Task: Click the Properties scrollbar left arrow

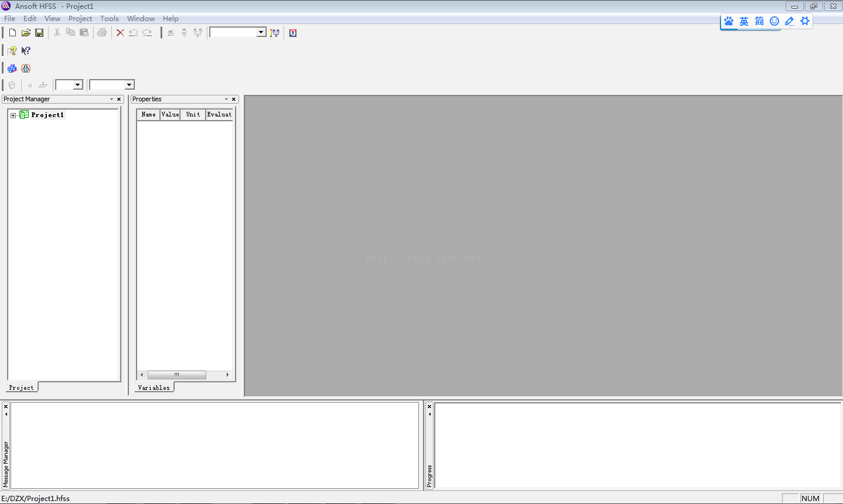Action: click(x=142, y=375)
